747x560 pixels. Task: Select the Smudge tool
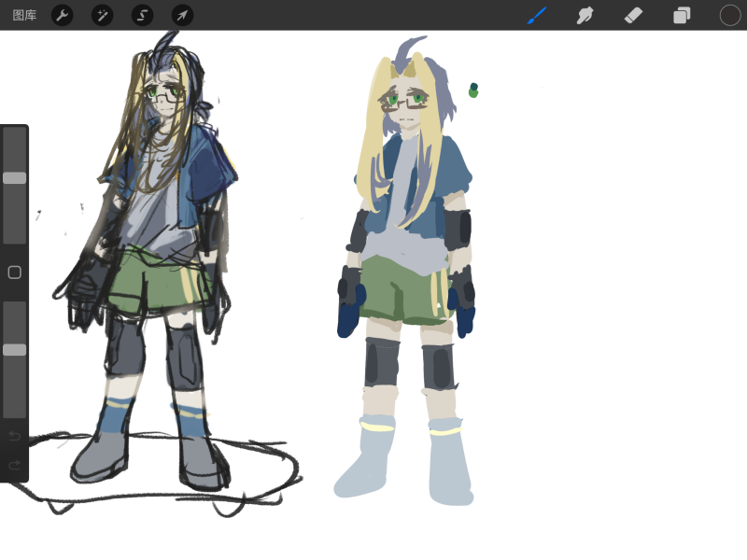tap(585, 15)
